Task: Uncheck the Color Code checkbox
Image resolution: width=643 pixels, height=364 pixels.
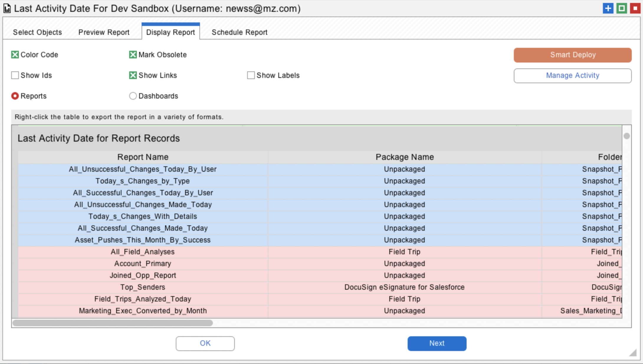Action: (15, 55)
